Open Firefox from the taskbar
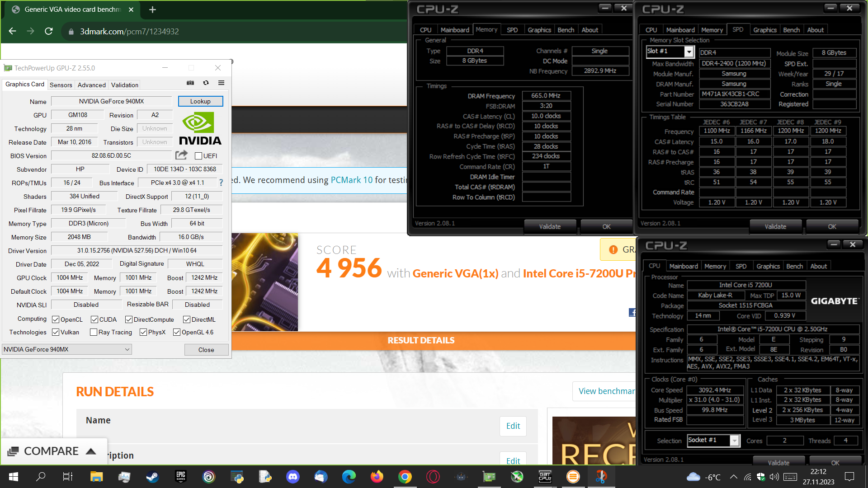 click(x=377, y=477)
